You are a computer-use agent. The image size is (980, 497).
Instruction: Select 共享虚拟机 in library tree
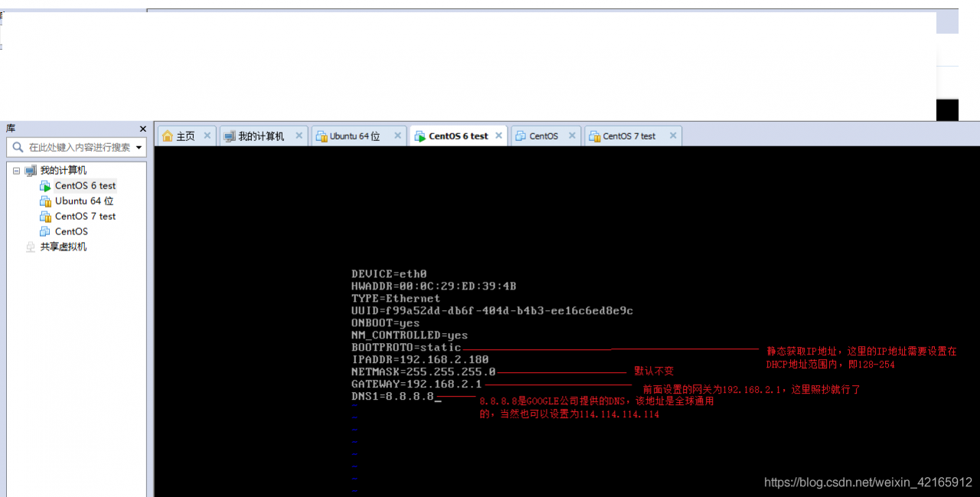click(x=64, y=247)
